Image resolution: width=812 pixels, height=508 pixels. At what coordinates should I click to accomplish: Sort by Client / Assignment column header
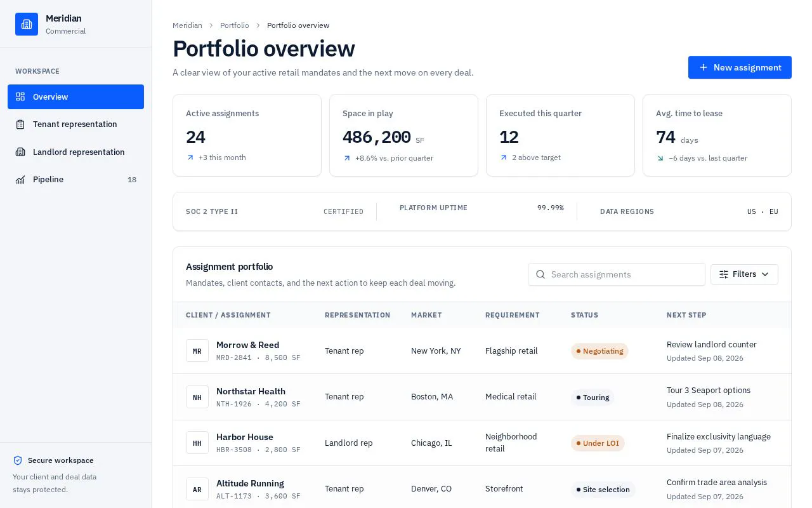228,315
